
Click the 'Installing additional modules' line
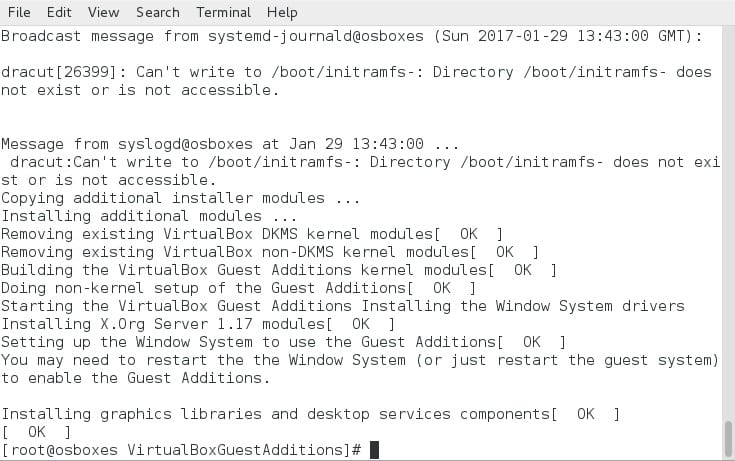[130, 216]
